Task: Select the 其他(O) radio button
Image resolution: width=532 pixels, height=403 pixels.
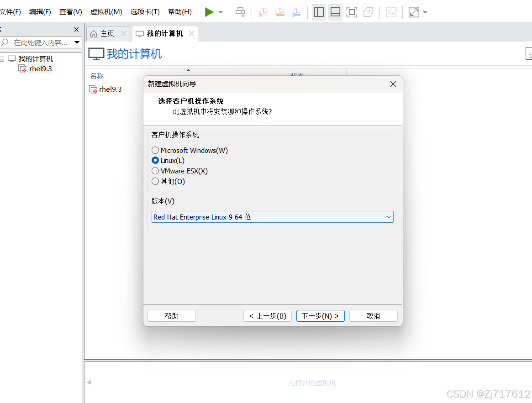Action: [x=155, y=182]
